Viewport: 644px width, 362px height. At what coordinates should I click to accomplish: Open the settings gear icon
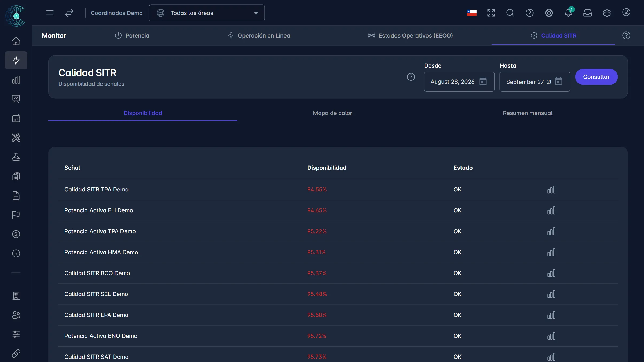tap(607, 13)
